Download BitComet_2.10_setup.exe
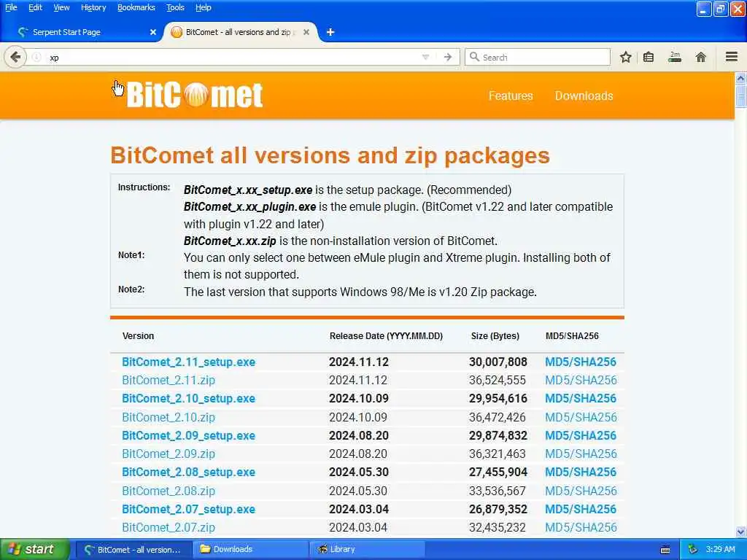Viewport: 747px width, 560px height. click(189, 399)
